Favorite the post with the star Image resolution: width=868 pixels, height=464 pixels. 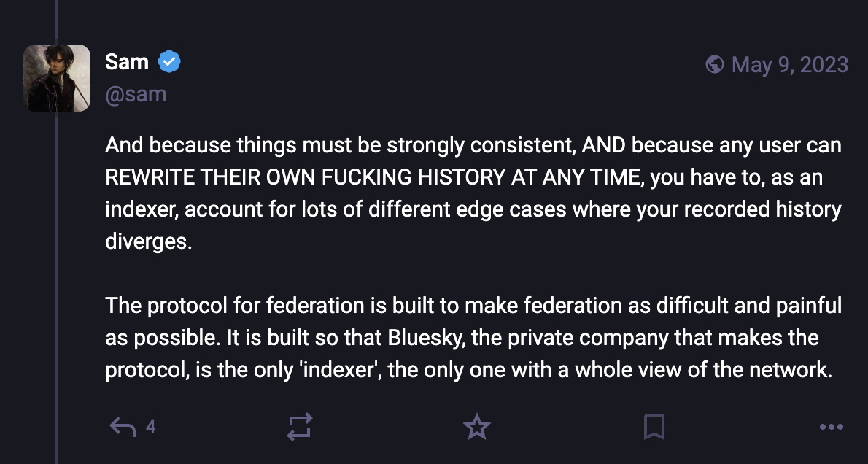pos(477,427)
